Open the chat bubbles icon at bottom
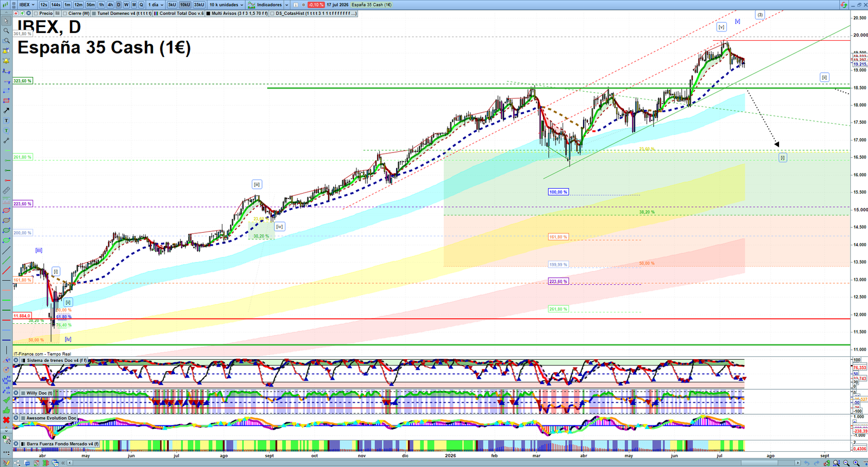This screenshot has width=868, height=467. pos(27,463)
